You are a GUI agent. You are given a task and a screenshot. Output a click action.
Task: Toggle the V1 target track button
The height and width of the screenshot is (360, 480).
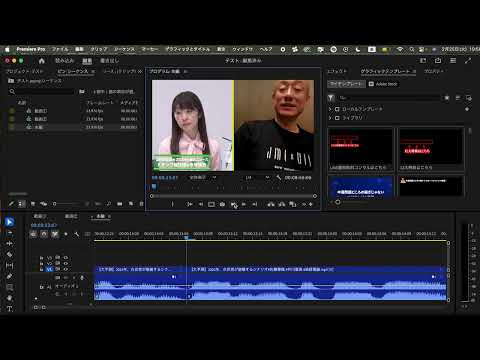tap(50, 269)
